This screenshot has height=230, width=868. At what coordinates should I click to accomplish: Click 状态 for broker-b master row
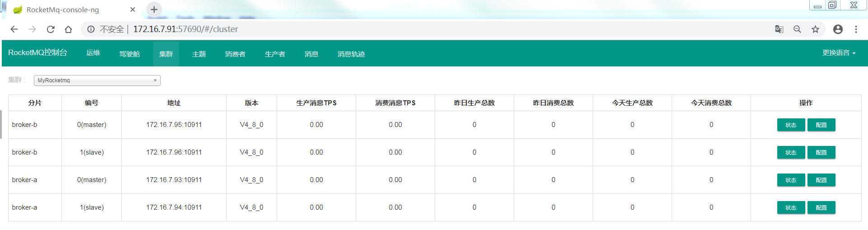click(x=791, y=125)
